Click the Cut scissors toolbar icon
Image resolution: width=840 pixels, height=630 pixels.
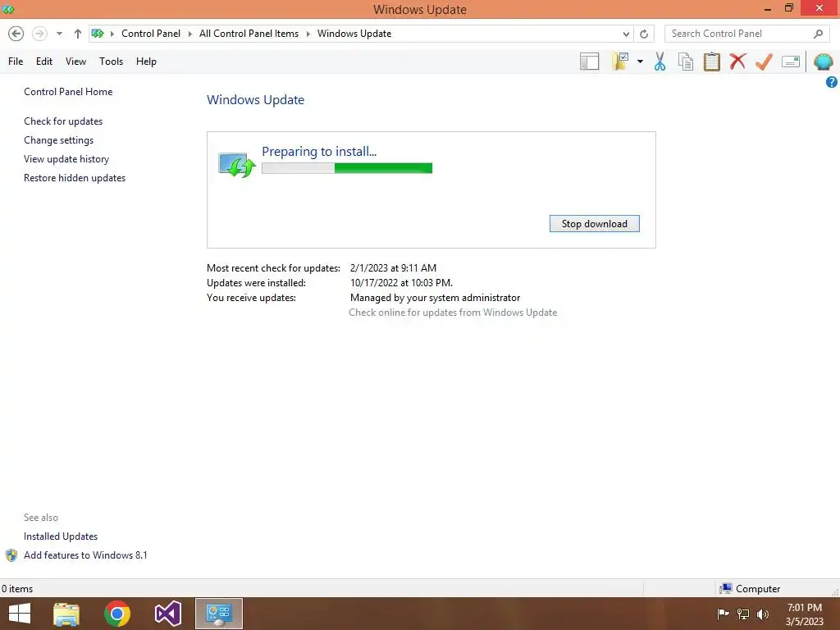tap(660, 62)
